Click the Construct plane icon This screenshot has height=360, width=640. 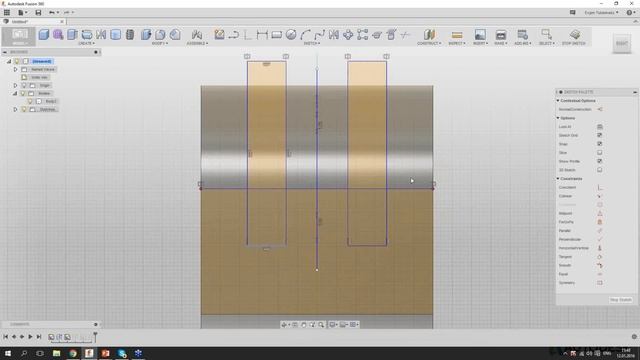click(429, 34)
